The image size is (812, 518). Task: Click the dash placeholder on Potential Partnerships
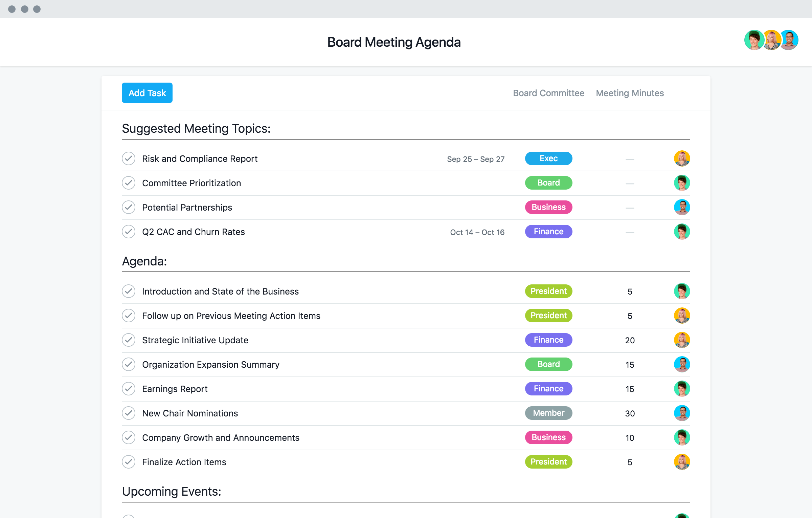tap(630, 207)
